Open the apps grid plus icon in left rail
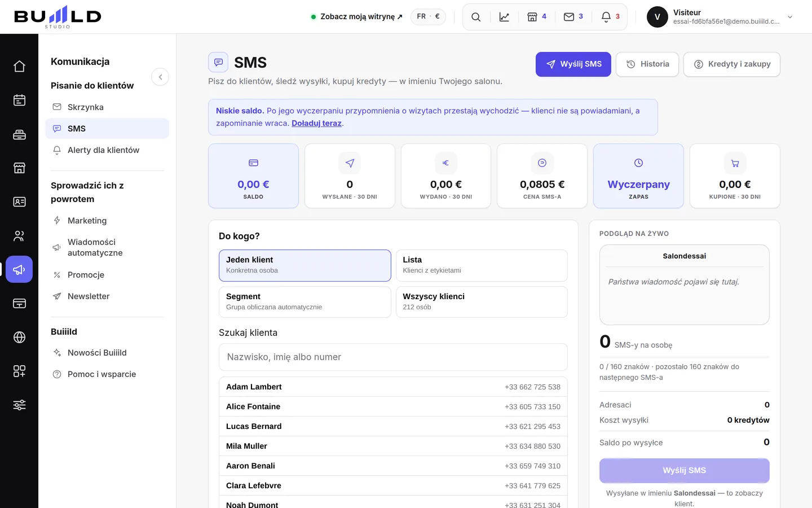 [19, 371]
